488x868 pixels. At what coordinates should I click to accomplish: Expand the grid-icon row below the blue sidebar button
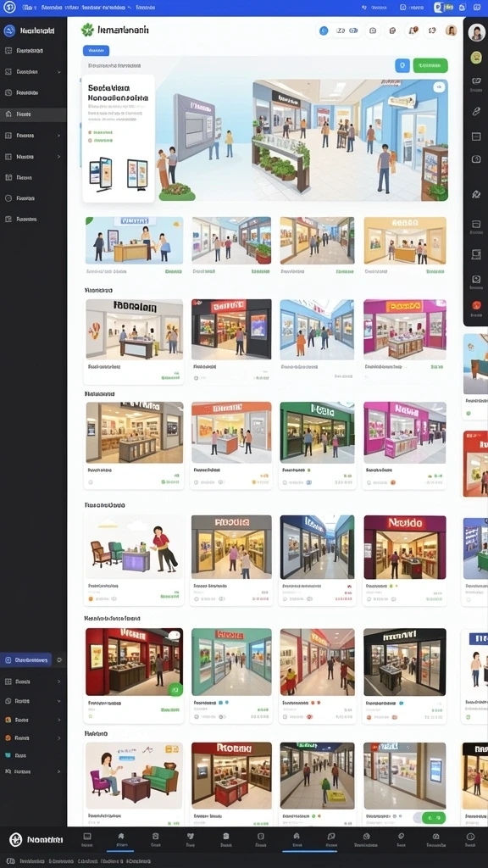33,682
